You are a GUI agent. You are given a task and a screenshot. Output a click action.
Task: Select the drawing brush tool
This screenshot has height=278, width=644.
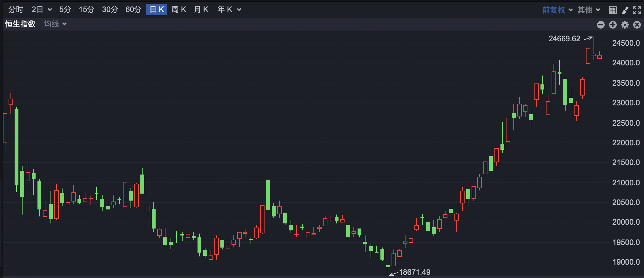coord(625,10)
